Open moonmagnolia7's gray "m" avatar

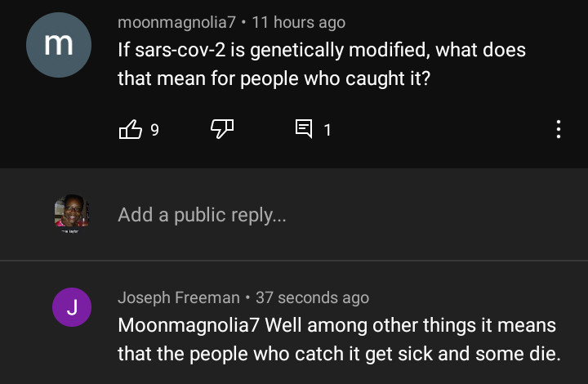coord(58,44)
